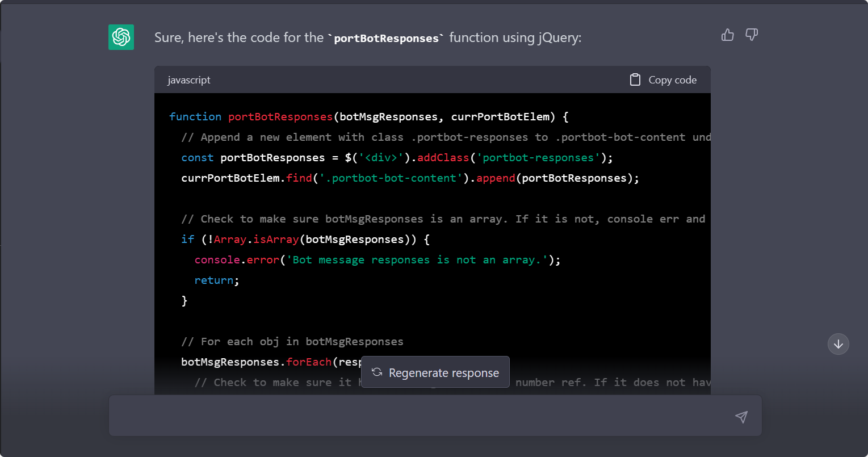Click the Regenerate response button
The height and width of the screenshot is (457, 868).
pyautogui.click(x=435, y=372)
